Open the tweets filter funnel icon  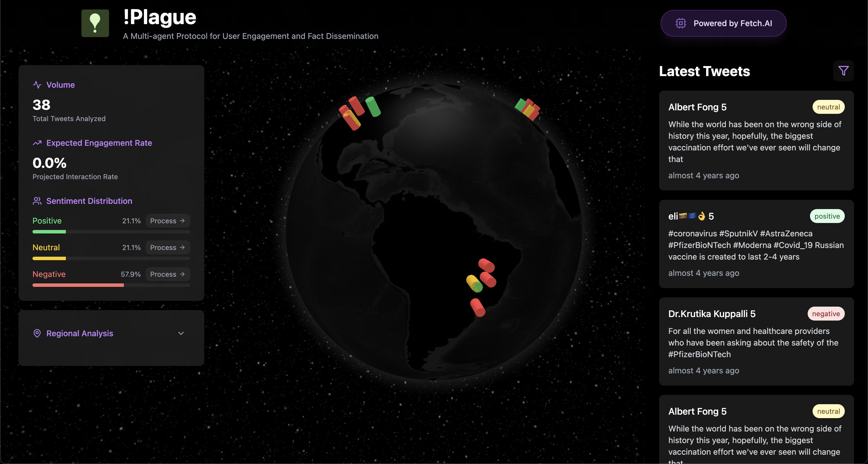click(843, 71)
